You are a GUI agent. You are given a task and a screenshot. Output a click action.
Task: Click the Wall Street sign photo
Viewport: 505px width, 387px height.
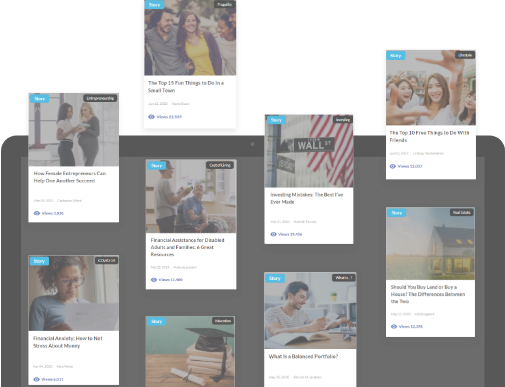[309, 151]
